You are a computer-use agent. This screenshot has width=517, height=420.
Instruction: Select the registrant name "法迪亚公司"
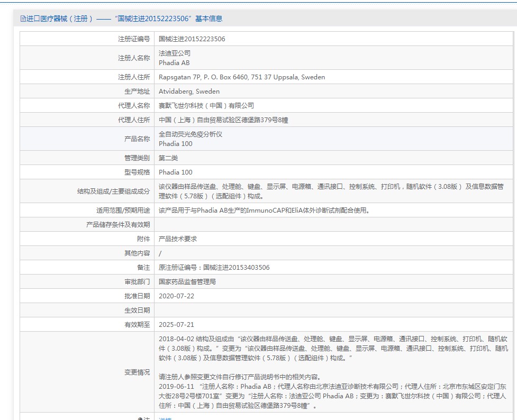pos(175,53)
